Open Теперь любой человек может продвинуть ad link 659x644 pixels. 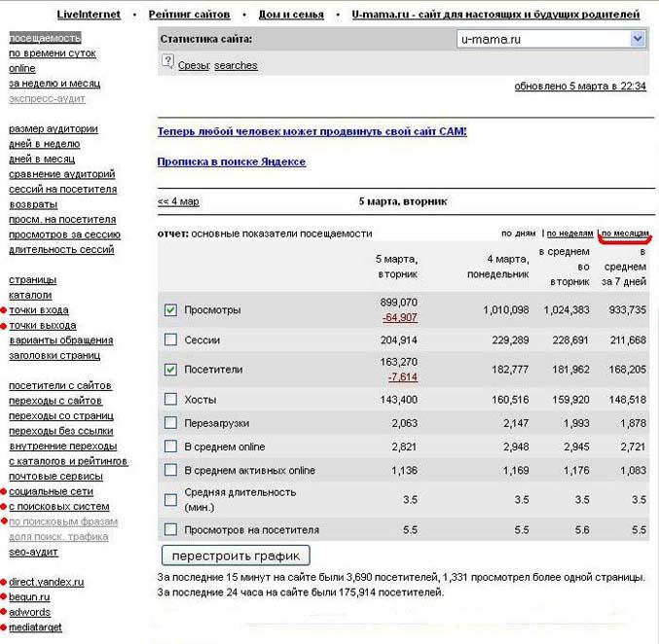coord(312,131)
